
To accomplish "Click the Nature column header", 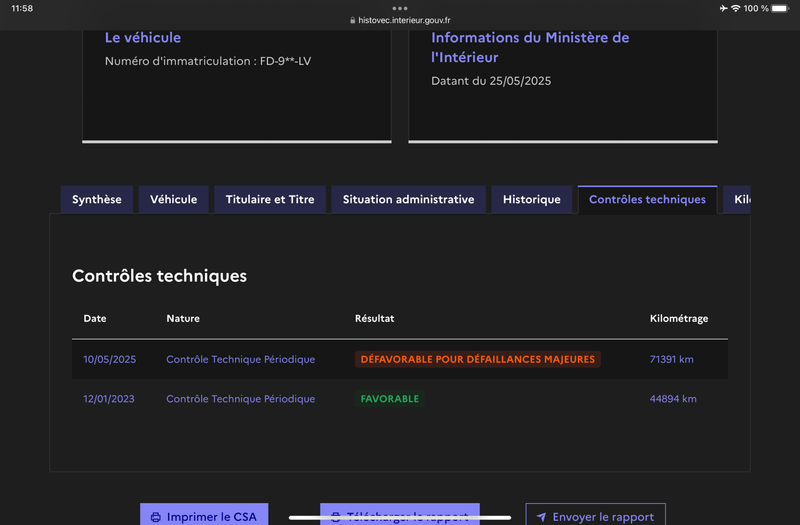I will [183, 318].
